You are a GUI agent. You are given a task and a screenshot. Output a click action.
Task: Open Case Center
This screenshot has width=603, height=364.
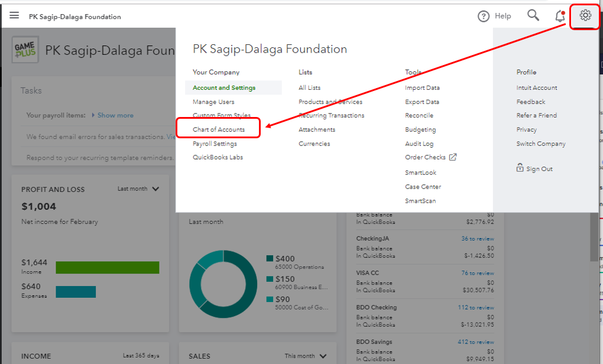click(423, 187)
